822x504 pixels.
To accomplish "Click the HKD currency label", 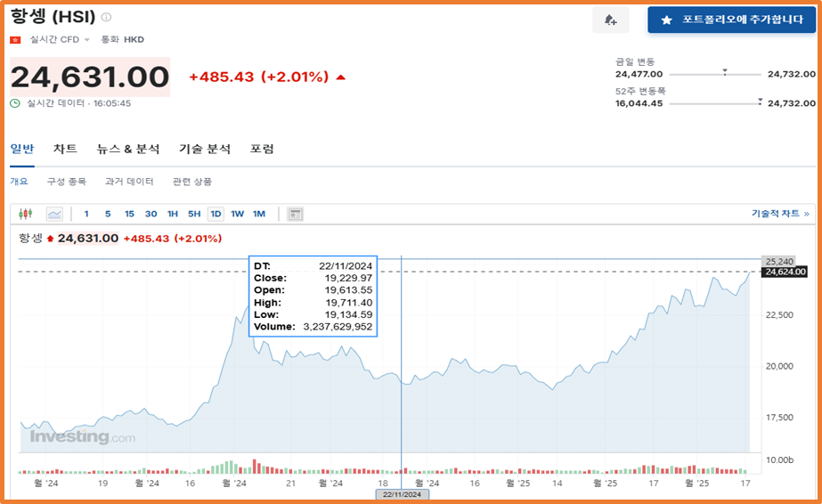I will [x=134, y=40].
